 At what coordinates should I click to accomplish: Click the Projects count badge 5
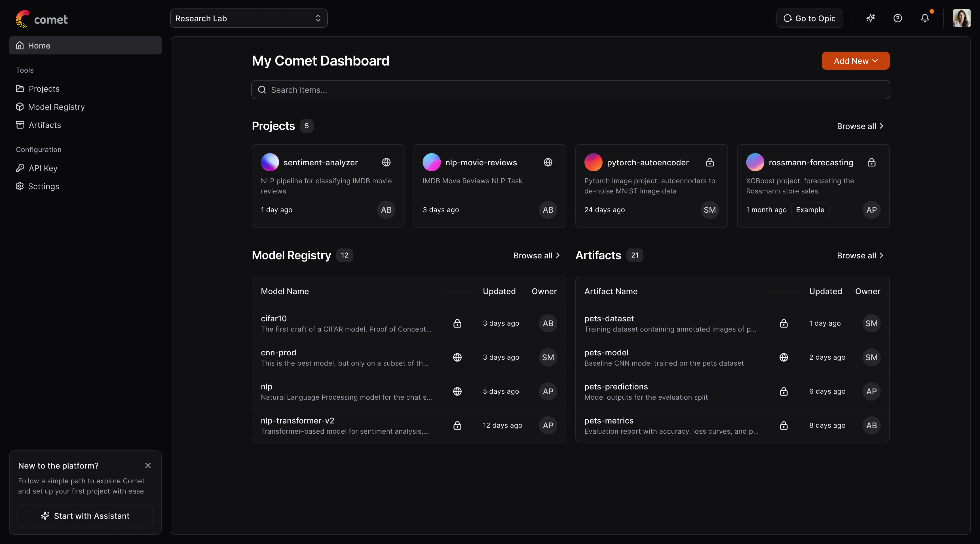pos(306,126)
